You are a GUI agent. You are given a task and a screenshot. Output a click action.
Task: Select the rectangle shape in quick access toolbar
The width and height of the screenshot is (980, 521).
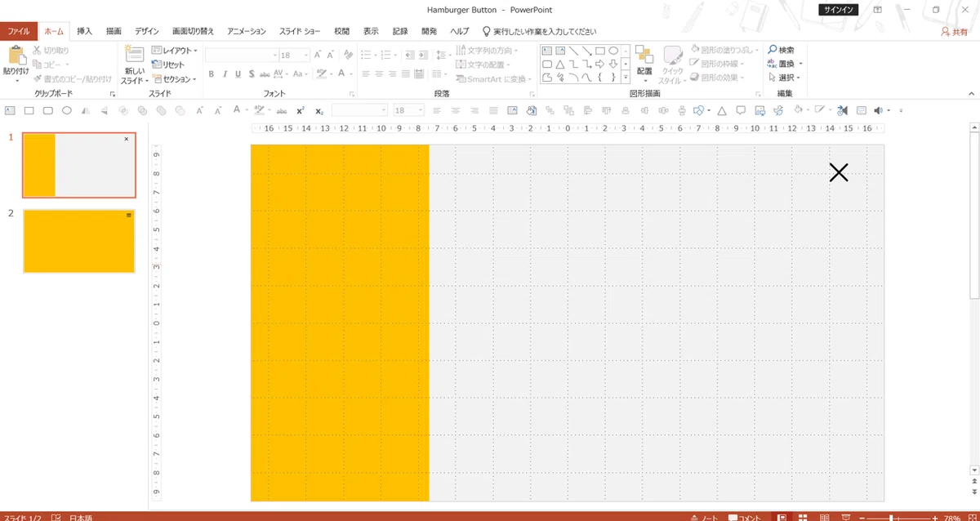(x=29, y=110)
